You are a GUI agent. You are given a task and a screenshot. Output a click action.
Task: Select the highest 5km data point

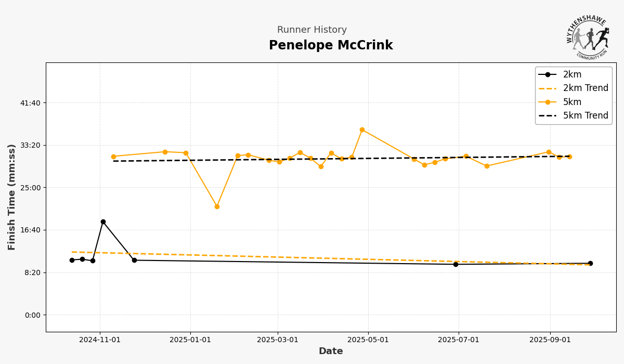362,130
